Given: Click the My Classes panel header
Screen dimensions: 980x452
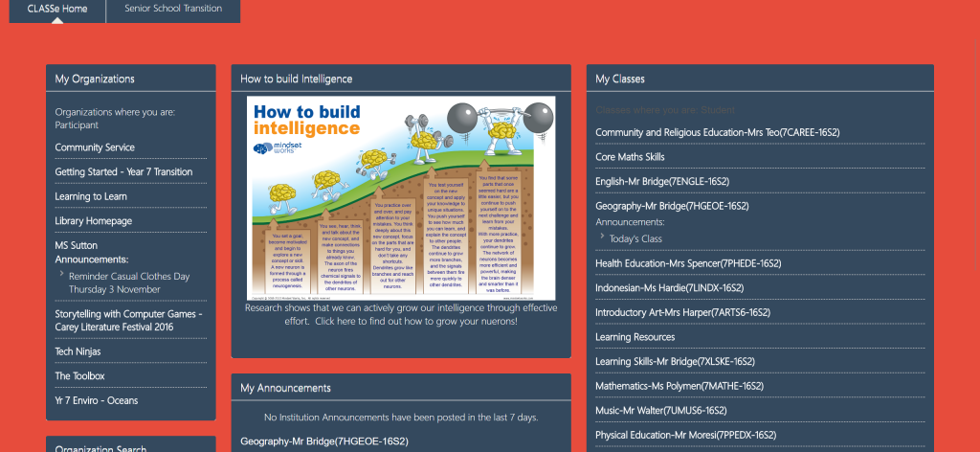Looking at the screenshot, I should click(760, 79).
